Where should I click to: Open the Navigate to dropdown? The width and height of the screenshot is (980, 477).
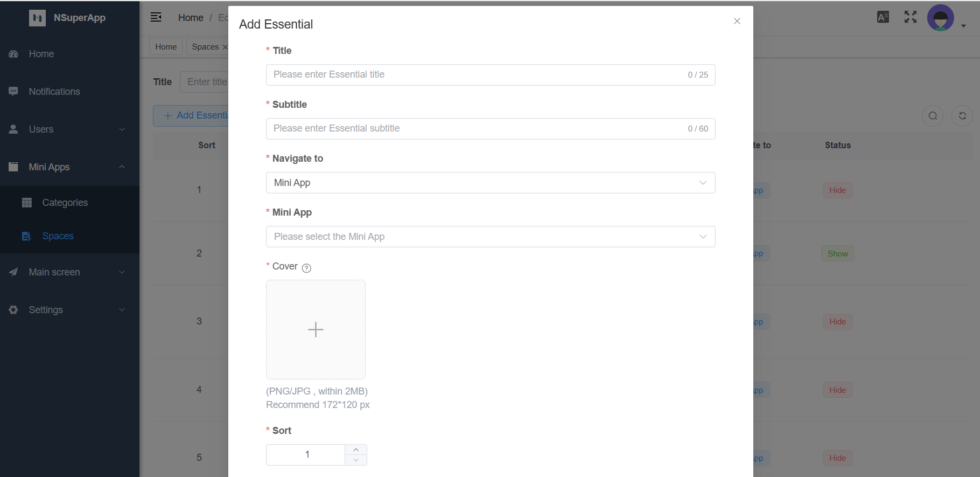tap(490, 183)
